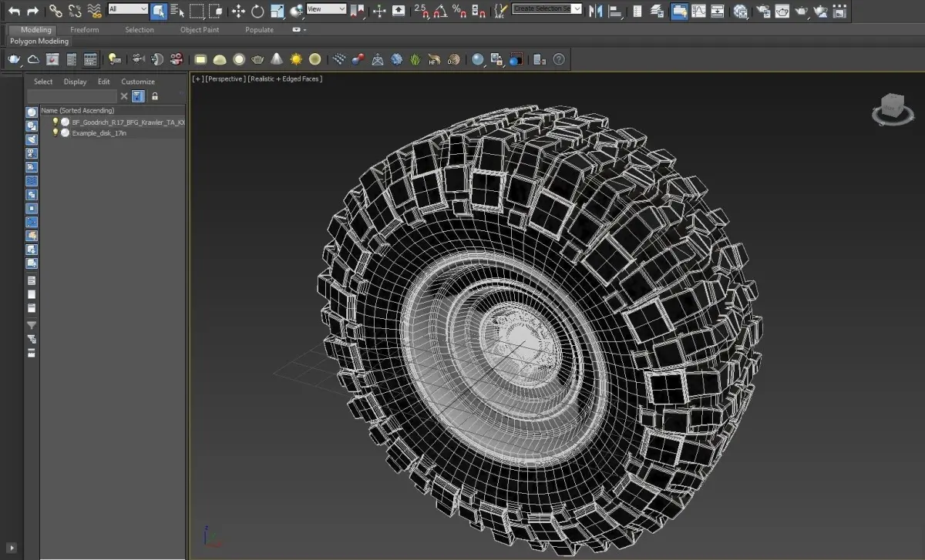Open the Display menu in Scene Explorer
The width and height of the screenshot is (925, 560).
point(76,82)
